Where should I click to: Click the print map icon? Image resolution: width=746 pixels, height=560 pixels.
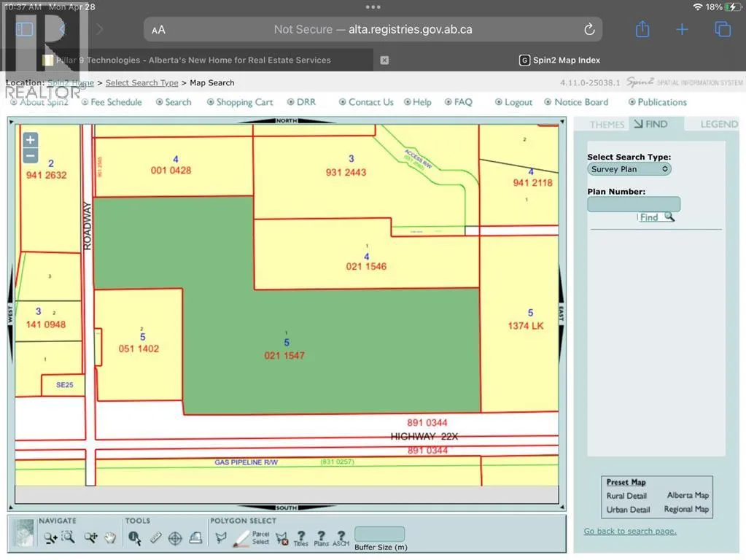pyautogui.click(x=195, y=538)
